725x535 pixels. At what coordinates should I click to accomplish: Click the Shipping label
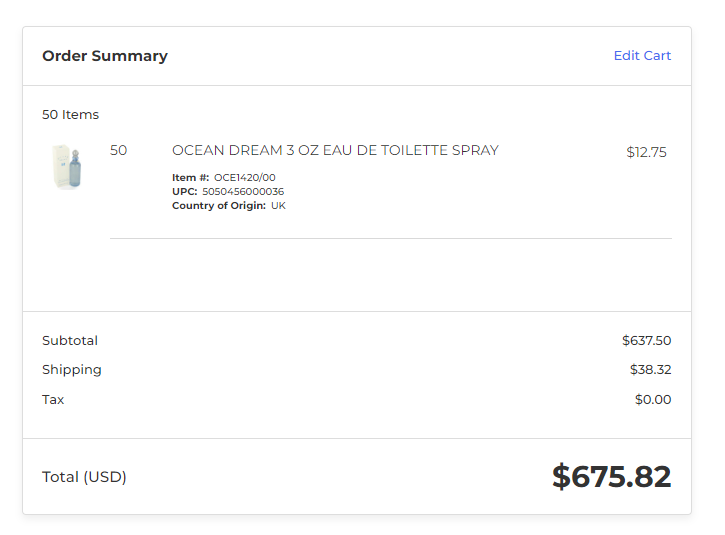[72, 370]
